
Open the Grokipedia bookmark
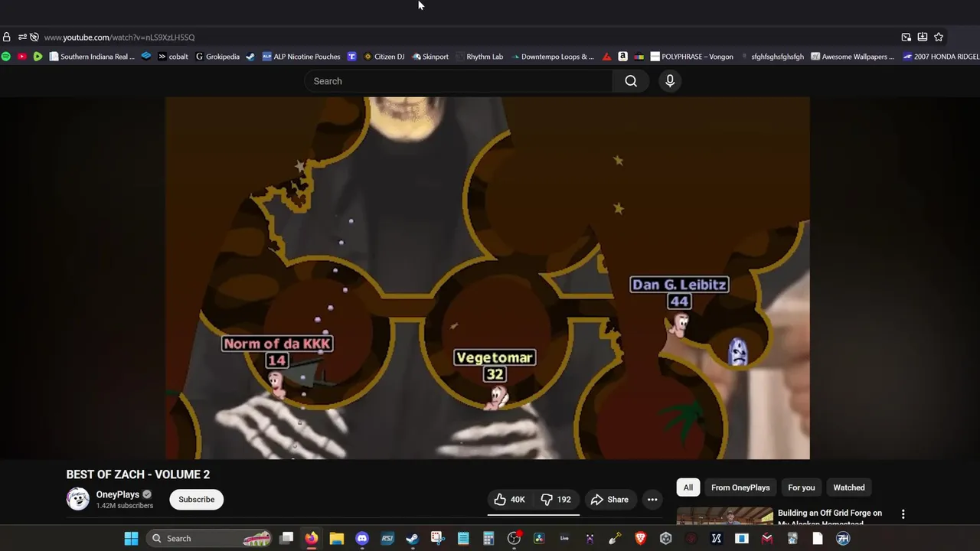(x=217, y=57)
